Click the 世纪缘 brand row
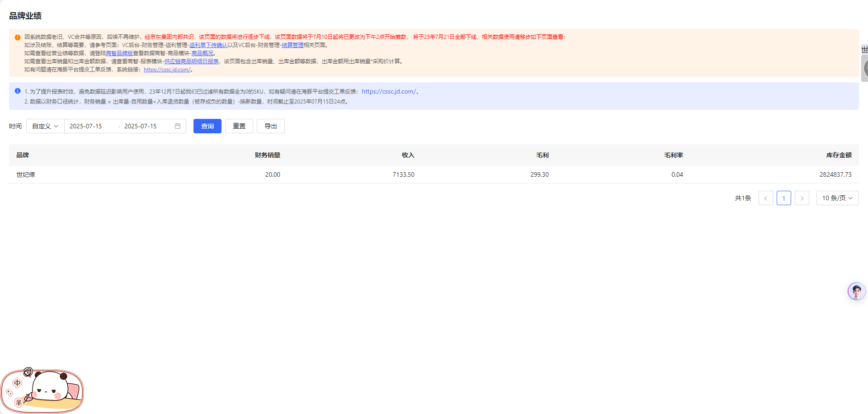868x414 pixels. (26, 174)
